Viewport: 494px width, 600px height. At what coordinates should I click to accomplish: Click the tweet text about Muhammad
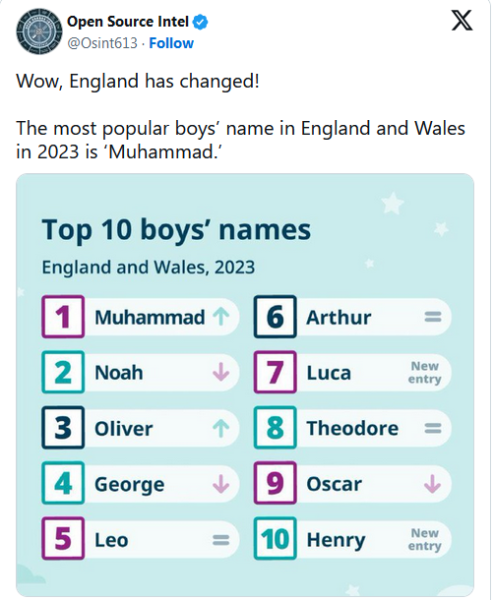[x=240, y=140]
